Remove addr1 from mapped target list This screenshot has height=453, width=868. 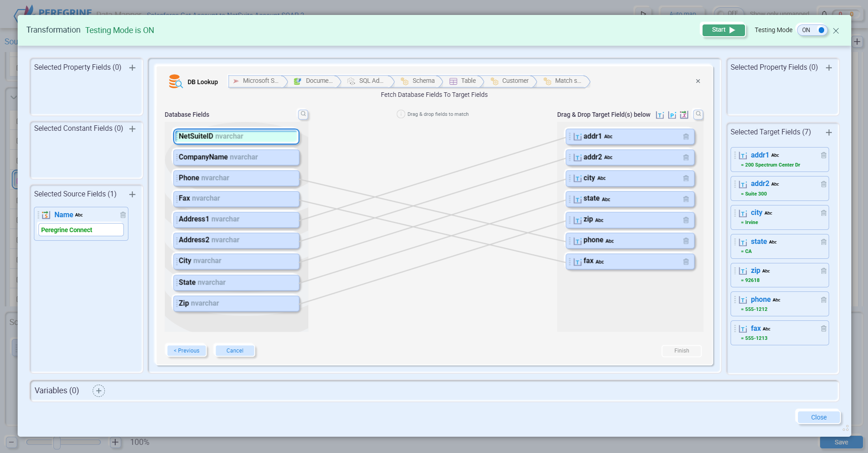pos(686,137)
